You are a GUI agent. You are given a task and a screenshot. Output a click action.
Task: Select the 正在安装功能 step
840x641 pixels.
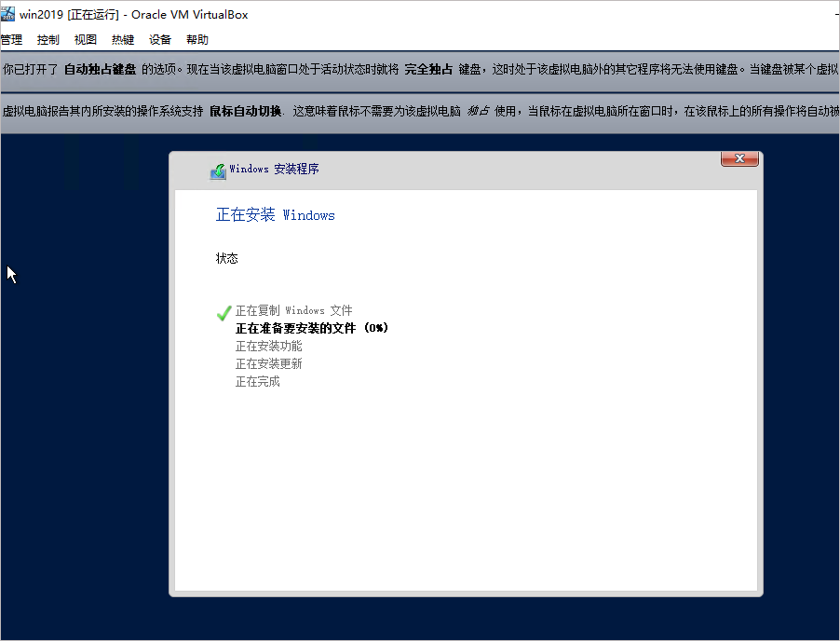tap(268, 347)
